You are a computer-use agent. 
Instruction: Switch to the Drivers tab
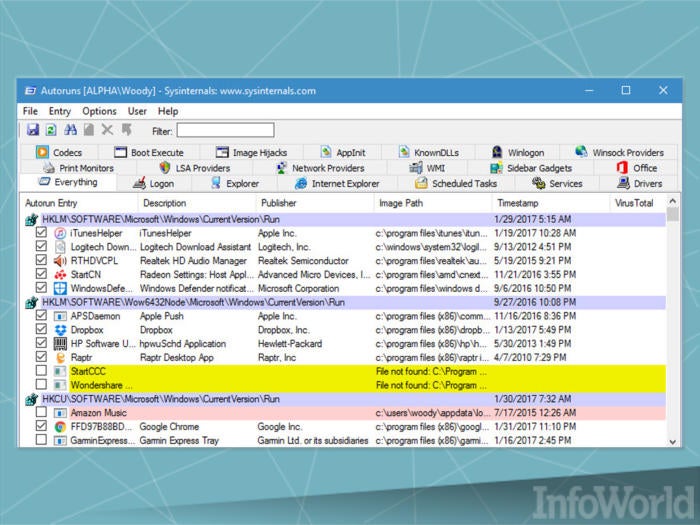point(640,183)
